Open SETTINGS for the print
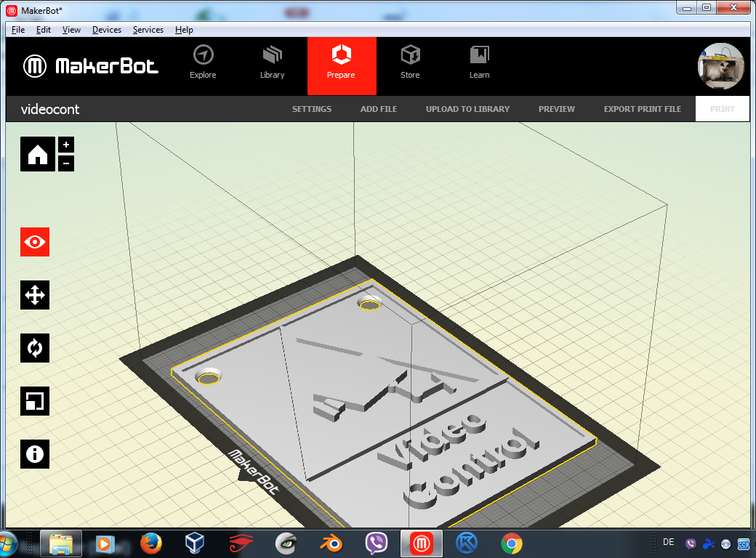Screen dimensions: 756x558 (312, 109)
